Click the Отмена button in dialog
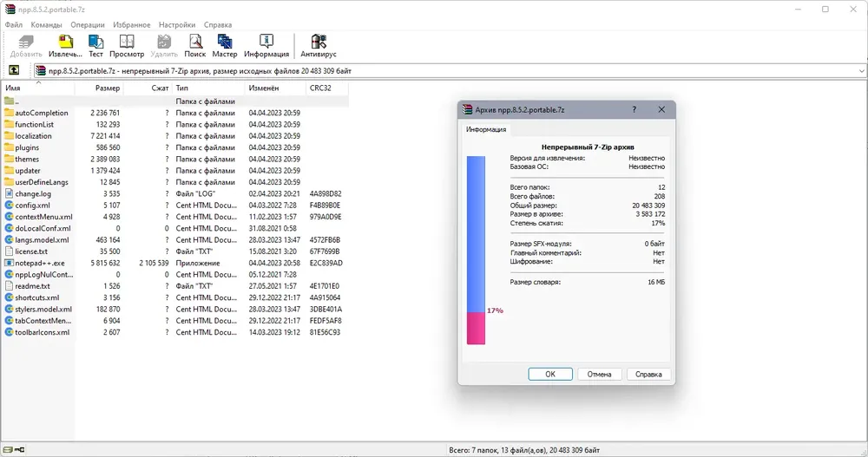 (599, 375)
